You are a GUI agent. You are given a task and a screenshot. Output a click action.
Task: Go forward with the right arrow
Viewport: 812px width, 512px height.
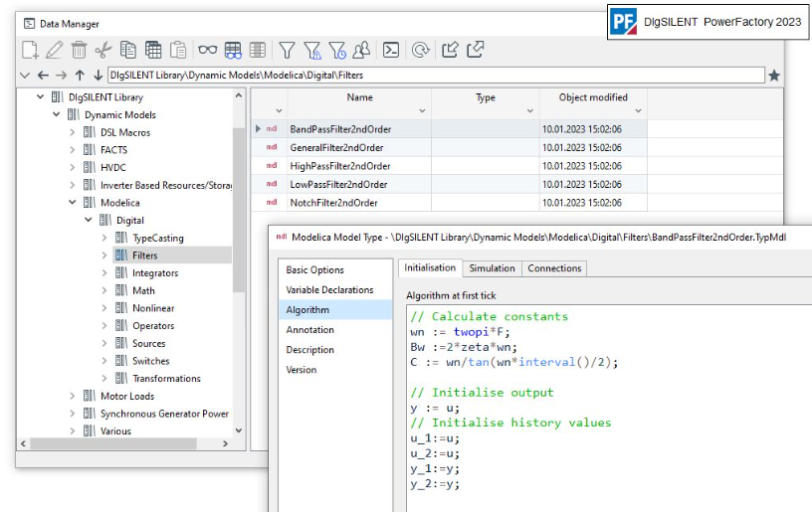(x=61, y=76)
